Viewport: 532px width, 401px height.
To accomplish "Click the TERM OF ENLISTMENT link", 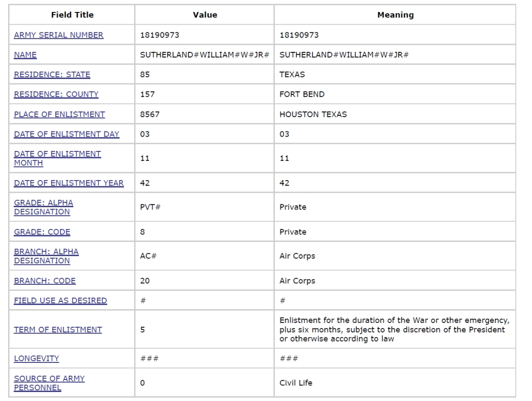I will point(58,330).
